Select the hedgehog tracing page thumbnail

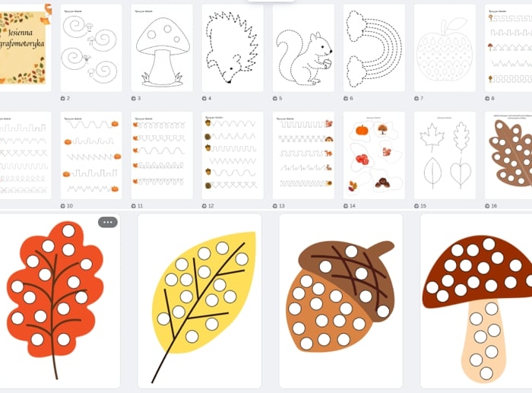tap(233, 48)
